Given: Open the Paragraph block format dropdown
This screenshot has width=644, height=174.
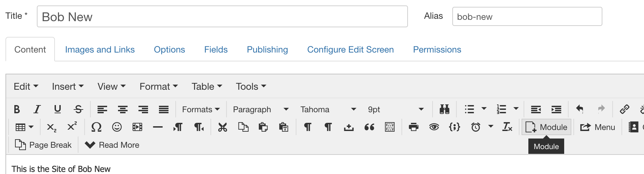Looking at the screenshot, I should tap(261, 109).
